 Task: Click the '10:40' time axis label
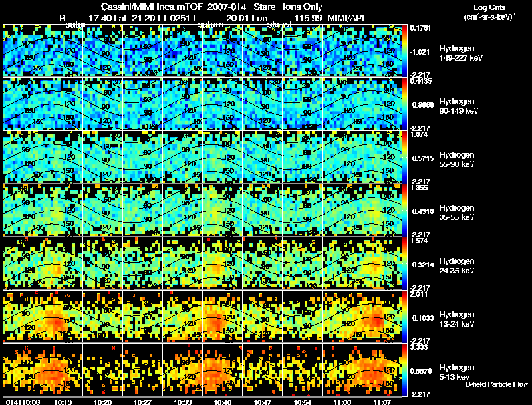pyautogui.click(x=223, y=402)
